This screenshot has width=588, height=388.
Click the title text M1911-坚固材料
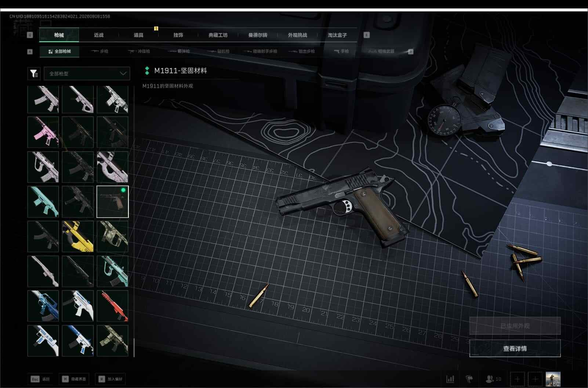(181, 71)
